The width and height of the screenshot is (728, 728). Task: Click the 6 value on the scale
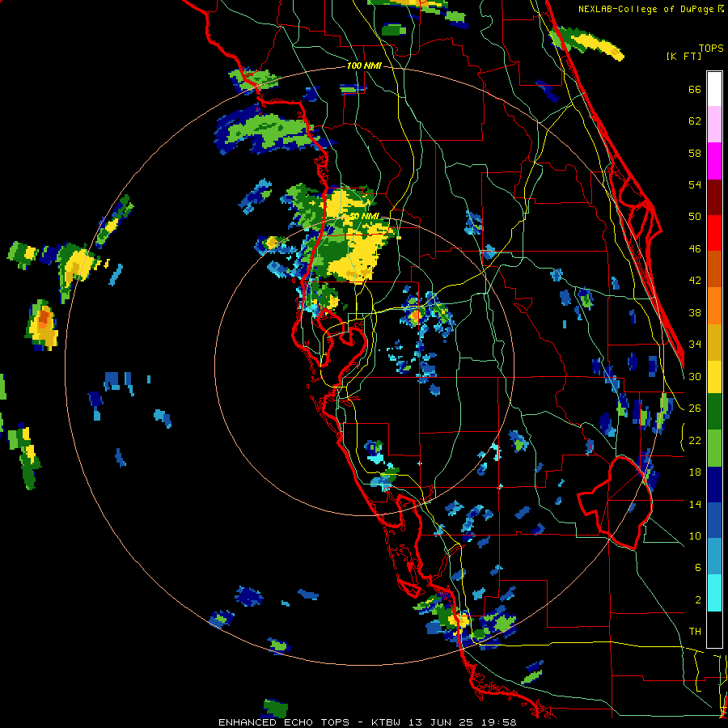(697, 568)
